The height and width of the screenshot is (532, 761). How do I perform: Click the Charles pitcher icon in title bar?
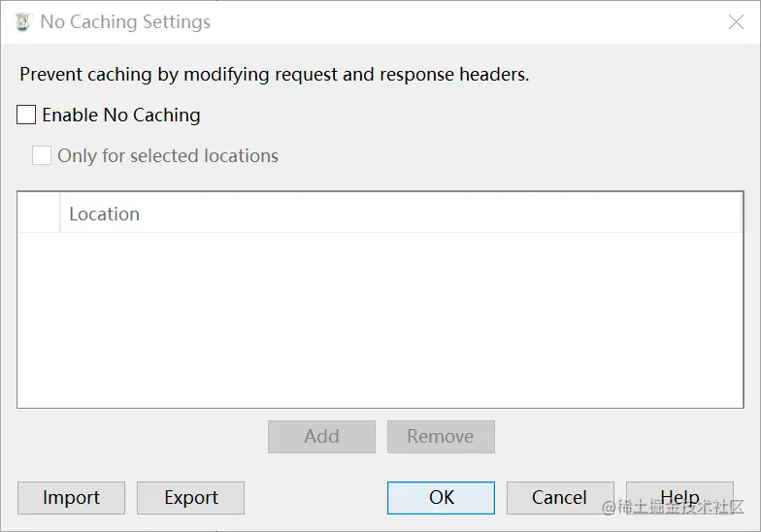pos(23,21)
